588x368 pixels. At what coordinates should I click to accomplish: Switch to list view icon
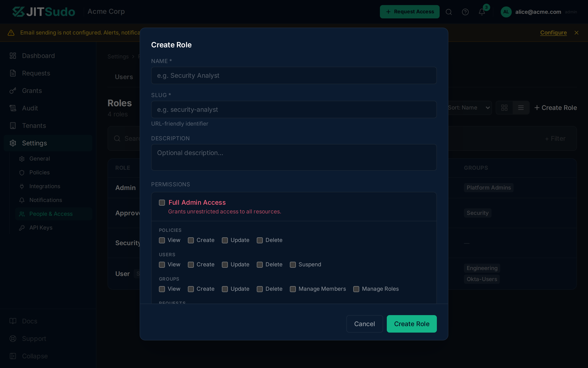(x=521, y=108)
